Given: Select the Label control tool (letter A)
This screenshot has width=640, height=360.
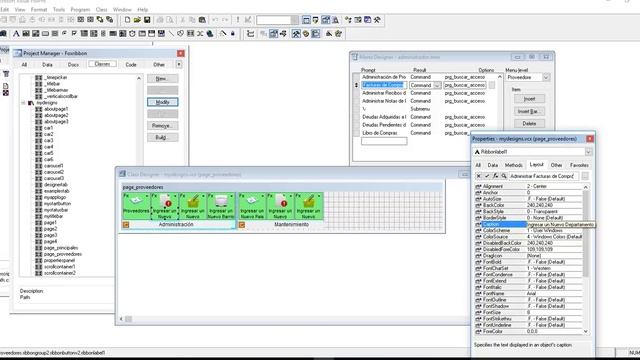Looking at the screenshot, I should point(16,33).
